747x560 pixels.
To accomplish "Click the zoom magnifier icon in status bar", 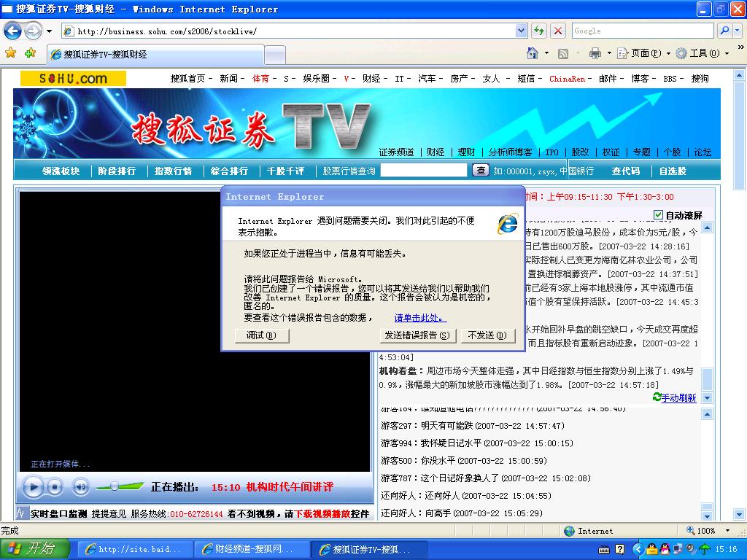I will point(690,531).
